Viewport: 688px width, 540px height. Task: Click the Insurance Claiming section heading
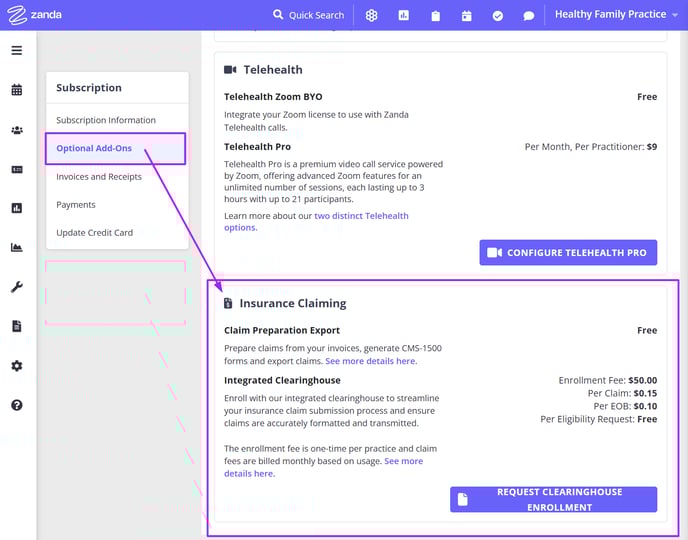pos(293,304)
